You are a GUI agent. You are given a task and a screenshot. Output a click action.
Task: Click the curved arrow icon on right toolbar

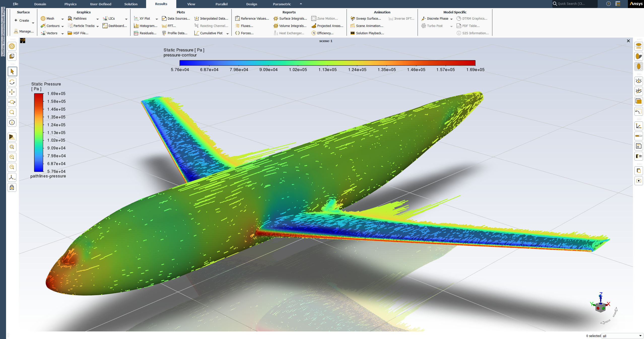pyautogui.click(x=638, y=111)
